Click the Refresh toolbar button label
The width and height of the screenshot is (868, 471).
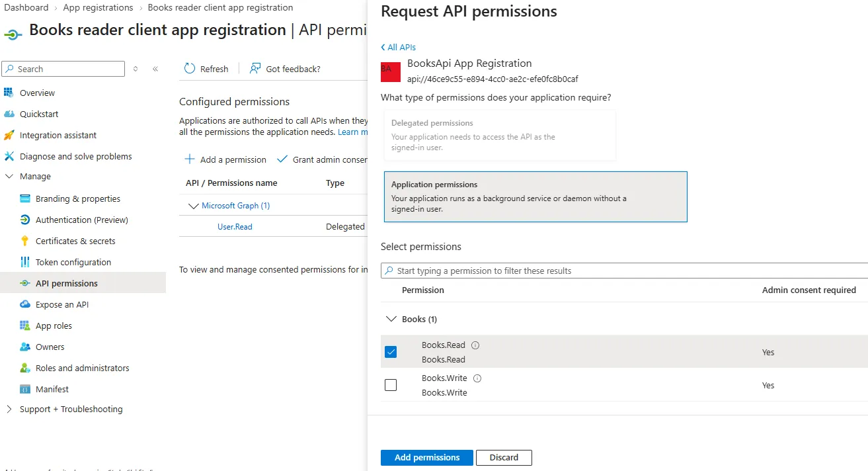214,69
